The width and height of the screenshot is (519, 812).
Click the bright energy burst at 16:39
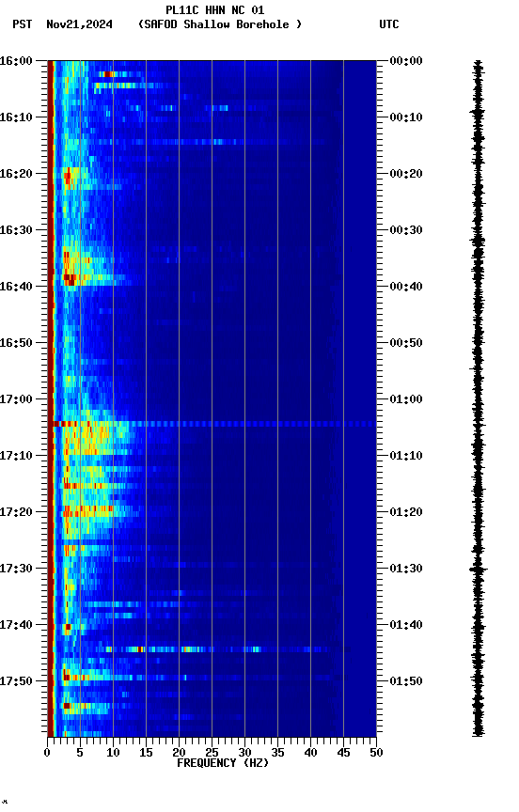[70, 280]
